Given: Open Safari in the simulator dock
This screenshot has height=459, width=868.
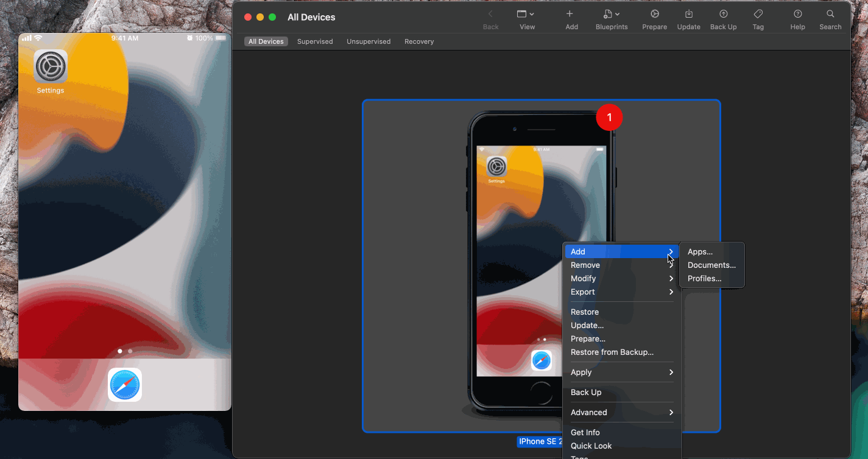Looking at the screenshot, I should pos(125,385).
